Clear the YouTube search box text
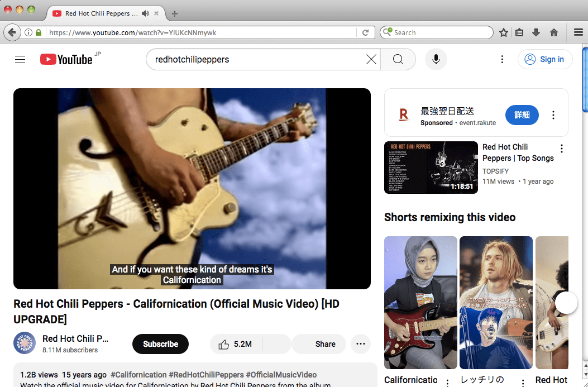The image size is (588, 387). 371,59
